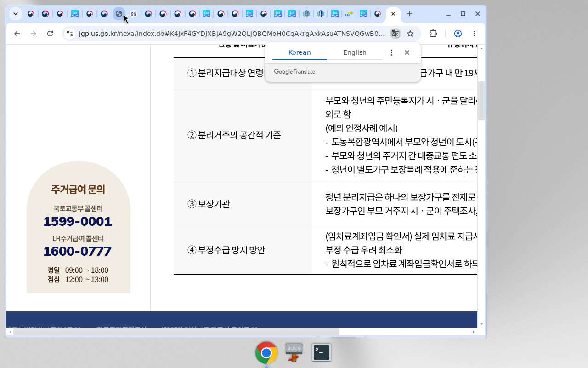Click the vertical scrollbar down arrow
Image resolution: width=588 pixels, height=368 pixels.
(481, 324)
